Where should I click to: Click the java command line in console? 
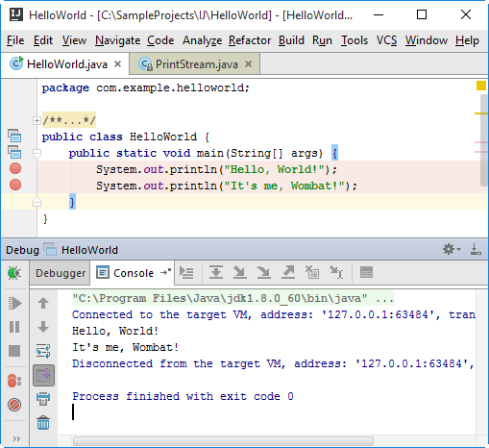[232, 299]
